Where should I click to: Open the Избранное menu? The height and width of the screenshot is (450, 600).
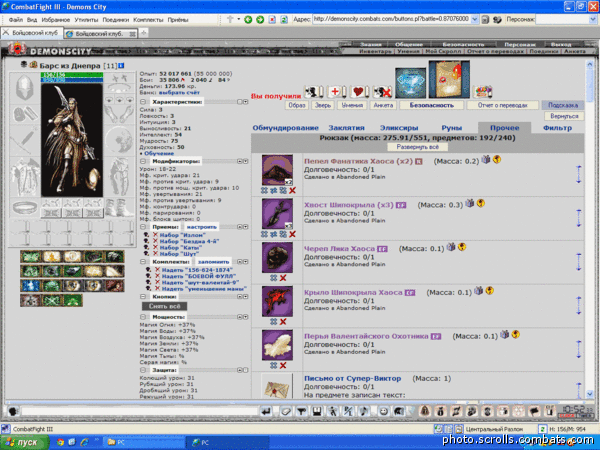point(55,20)
